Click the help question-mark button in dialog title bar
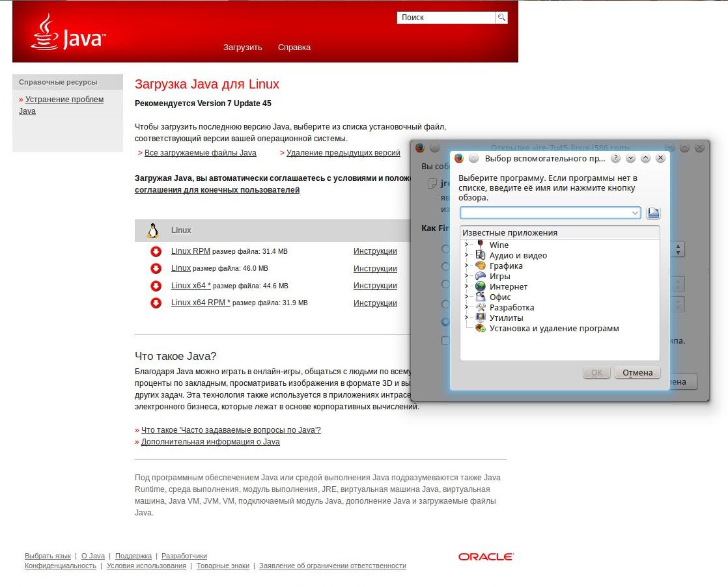Viewport: 728px width, 587px height. coord(615,158)
